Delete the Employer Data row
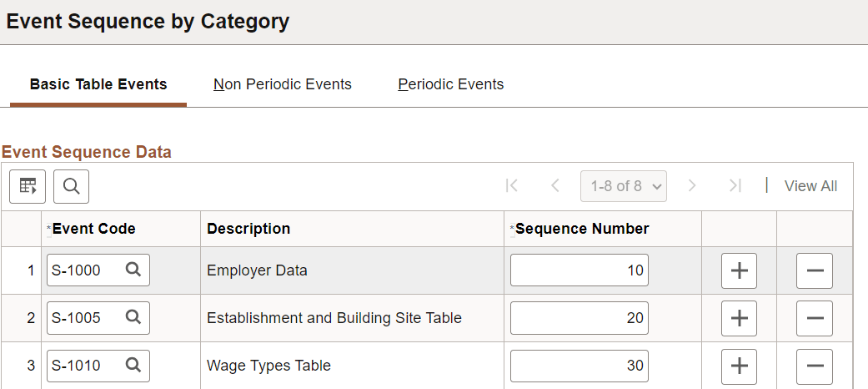The height and width of the screenshot is (389, 868). (815, 270)
